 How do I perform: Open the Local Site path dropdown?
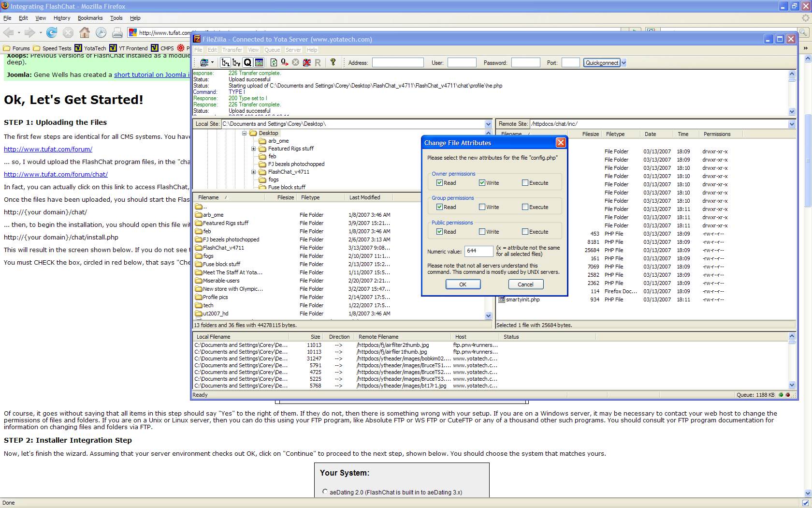click(x=488, y=124)
